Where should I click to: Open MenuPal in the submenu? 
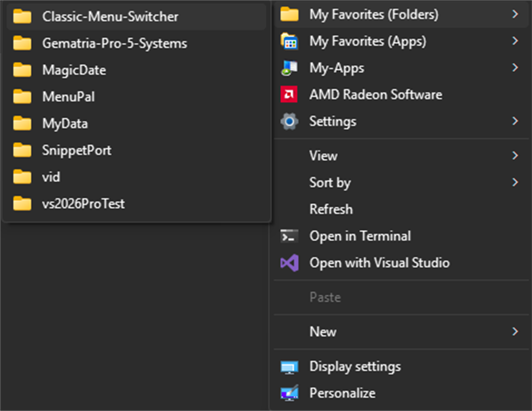[x=136, y=97]
